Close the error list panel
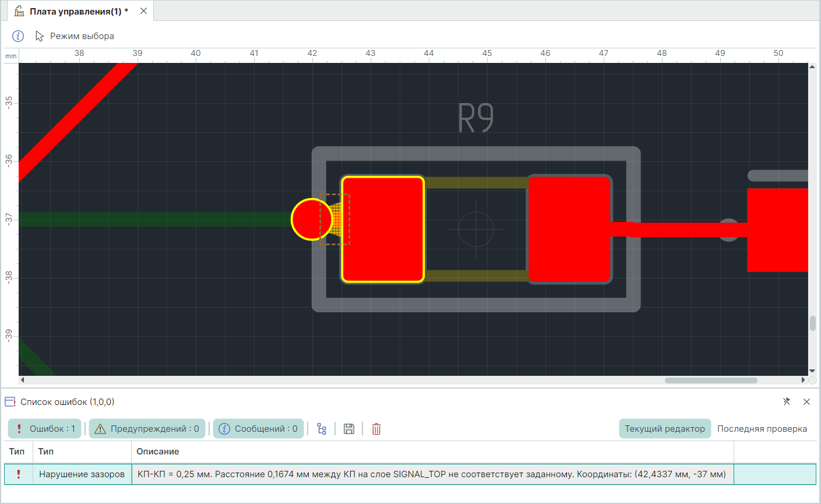Screen dimensions: 821x504 coord(806,401)
